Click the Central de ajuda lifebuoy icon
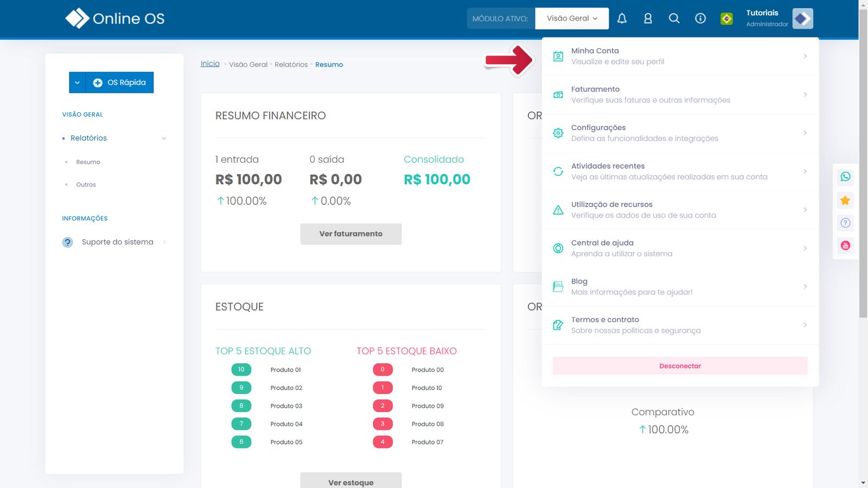868x488 pixels. tap(558, 248)
